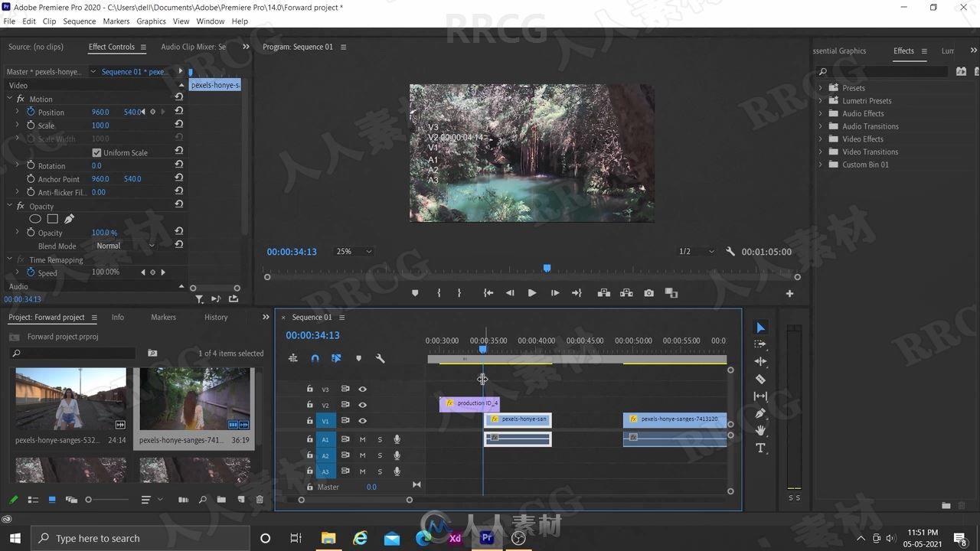The height and width of the screenshot is (551, 980).
Task: Step back one frame
Action: pos(510,293)
